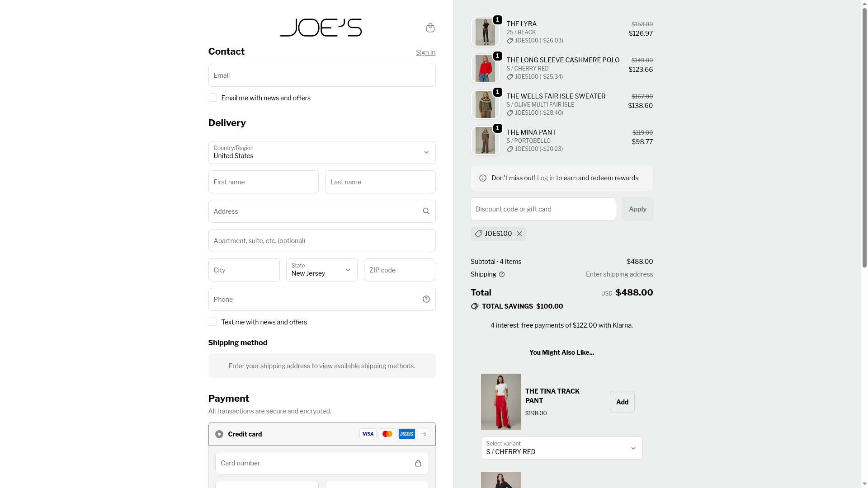The image size is (868, 488).
Task: Click the Enter shipping address text
Action: pyautogui.click(x=619, y=274)
